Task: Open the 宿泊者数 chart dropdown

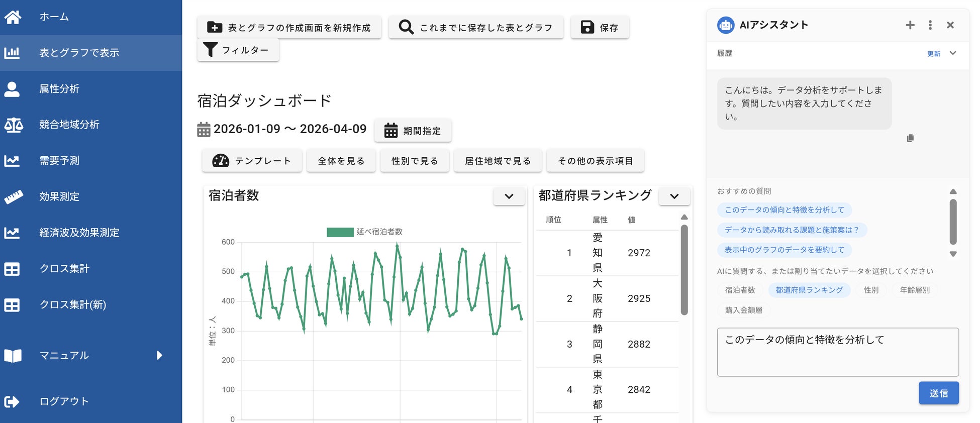Action: (x=509, y=196)
